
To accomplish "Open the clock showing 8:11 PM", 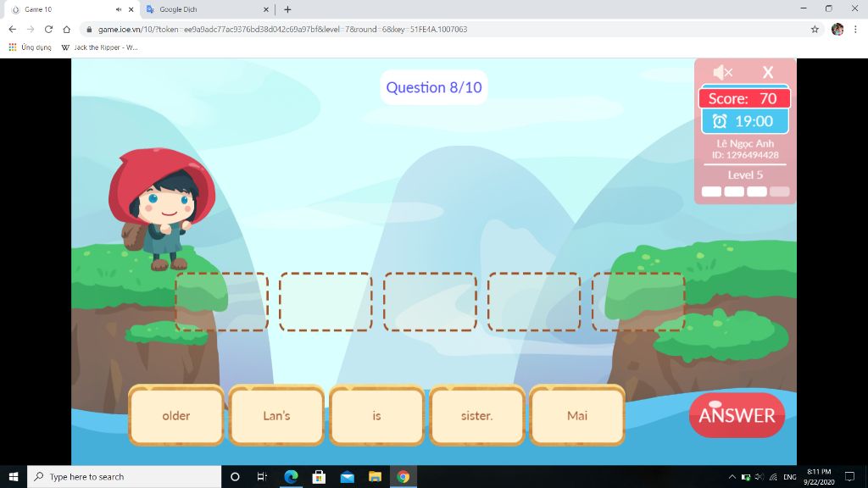I will coord(819,476).
